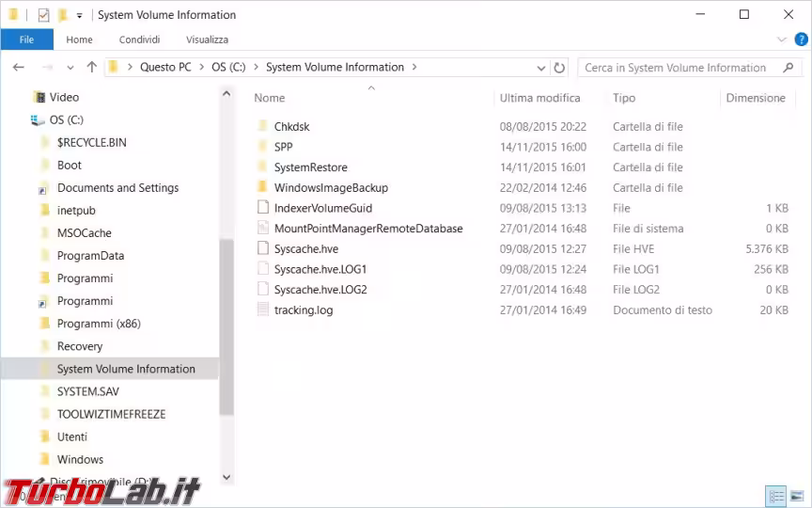Viewport: 812px width, 508px height.
Task: Sort by the Tipo column header
Action: (x=624, y=98)
